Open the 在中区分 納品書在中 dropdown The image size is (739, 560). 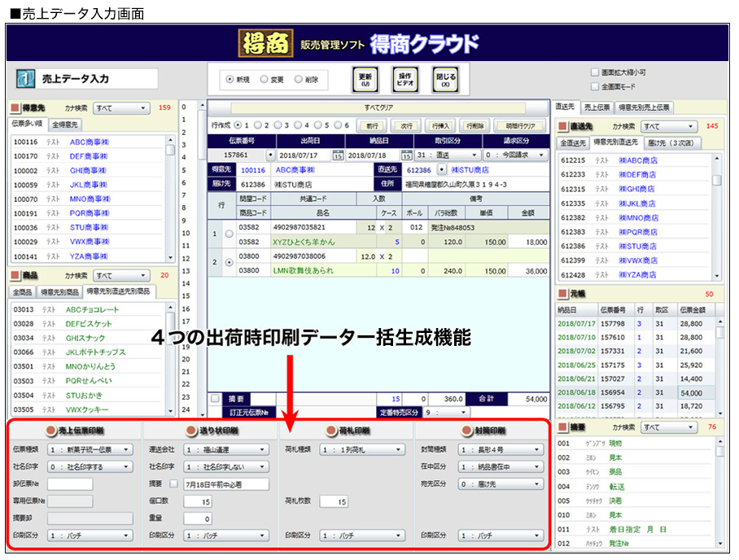click(x=501, y=466)
